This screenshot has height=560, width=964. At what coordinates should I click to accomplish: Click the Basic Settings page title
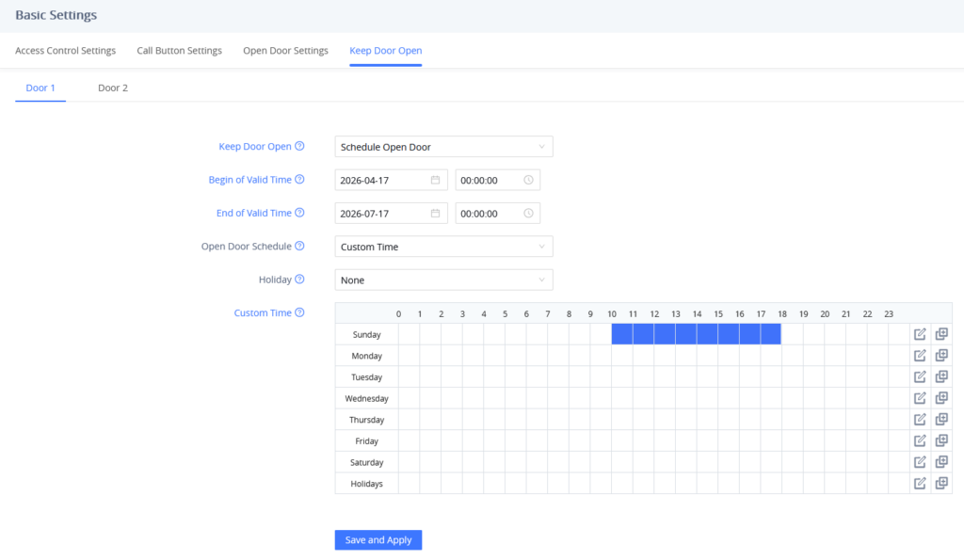(x=56, y=15)
